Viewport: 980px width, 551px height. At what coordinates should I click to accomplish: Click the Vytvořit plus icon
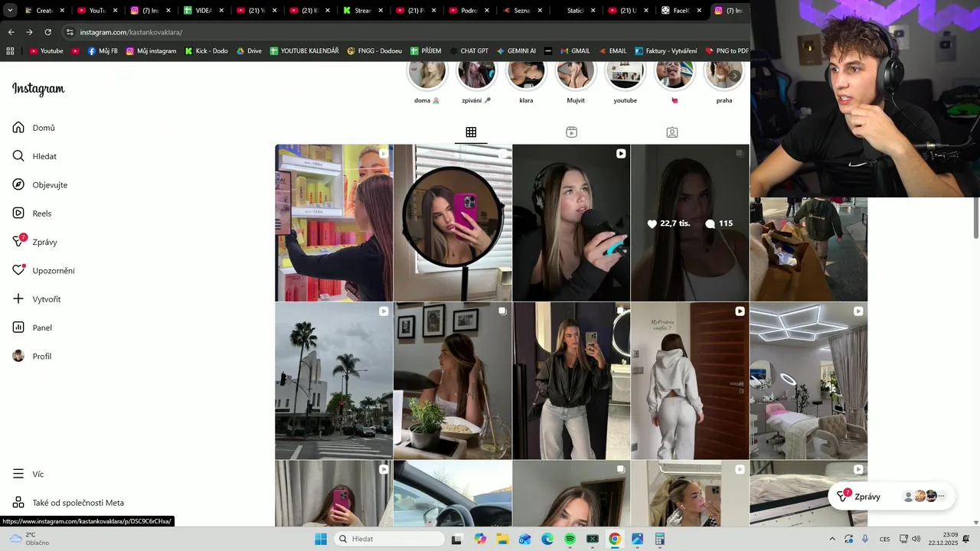click(x=18, y=299)
